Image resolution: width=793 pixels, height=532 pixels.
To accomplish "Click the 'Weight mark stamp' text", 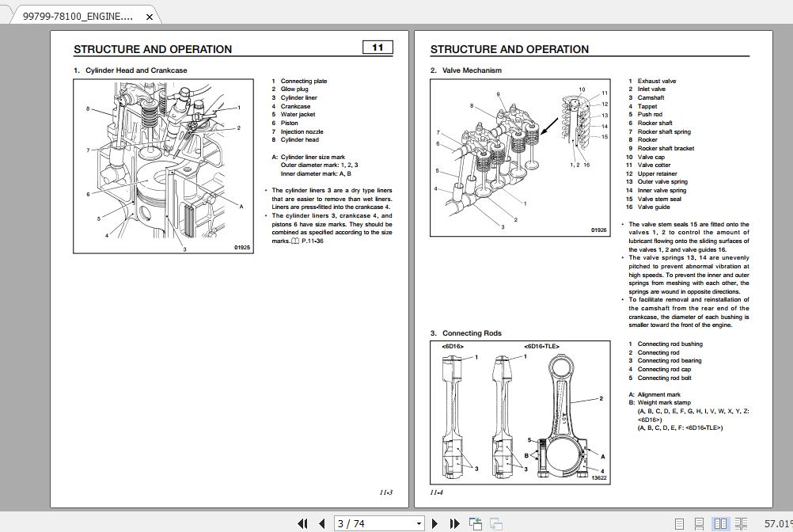I will [x=663, y=402].
